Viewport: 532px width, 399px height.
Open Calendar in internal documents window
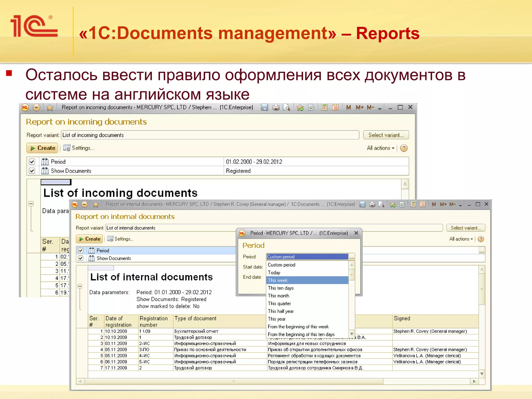point(423,204)
